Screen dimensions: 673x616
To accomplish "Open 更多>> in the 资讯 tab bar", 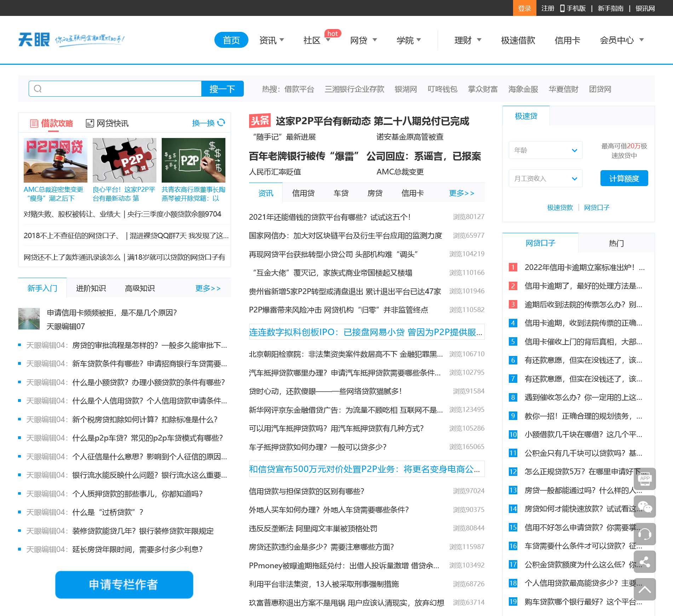I will point(461,193).
